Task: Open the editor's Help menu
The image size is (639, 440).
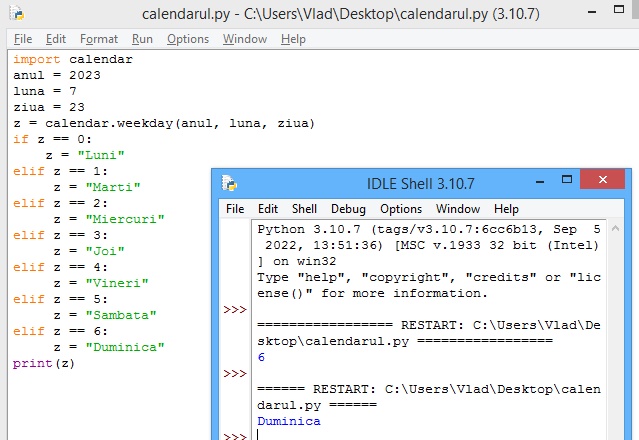Action: coord(293,39)
